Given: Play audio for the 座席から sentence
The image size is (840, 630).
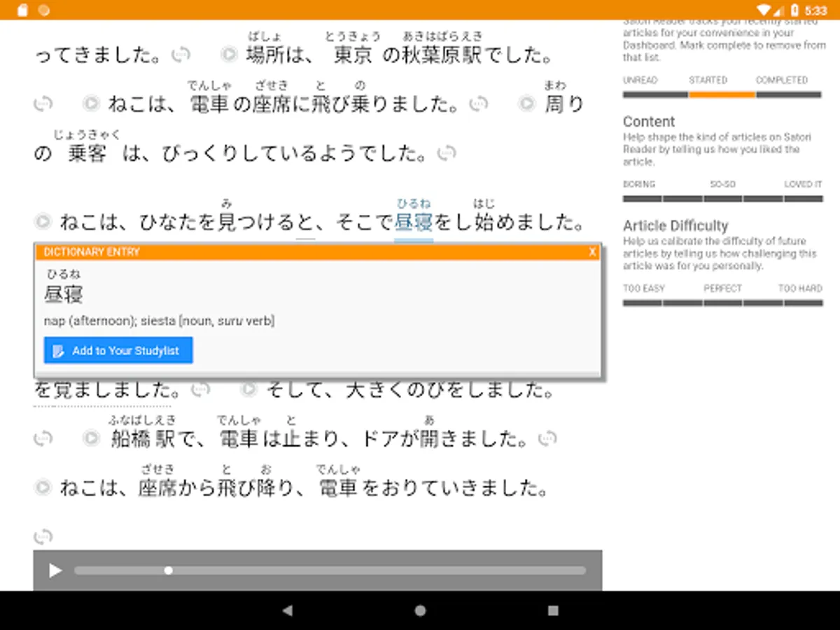Looking at the screenshot, I should pyautogui.click(x=43, y=487).
